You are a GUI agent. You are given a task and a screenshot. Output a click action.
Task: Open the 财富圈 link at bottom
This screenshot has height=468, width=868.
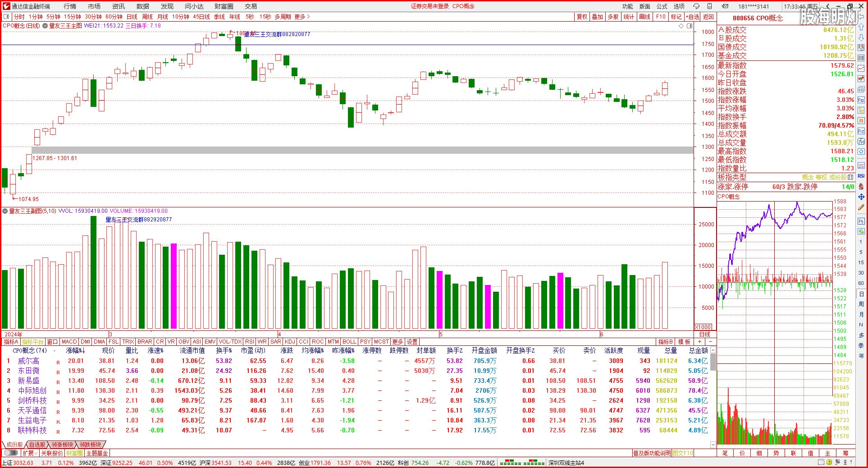click(x=74, y=453)
